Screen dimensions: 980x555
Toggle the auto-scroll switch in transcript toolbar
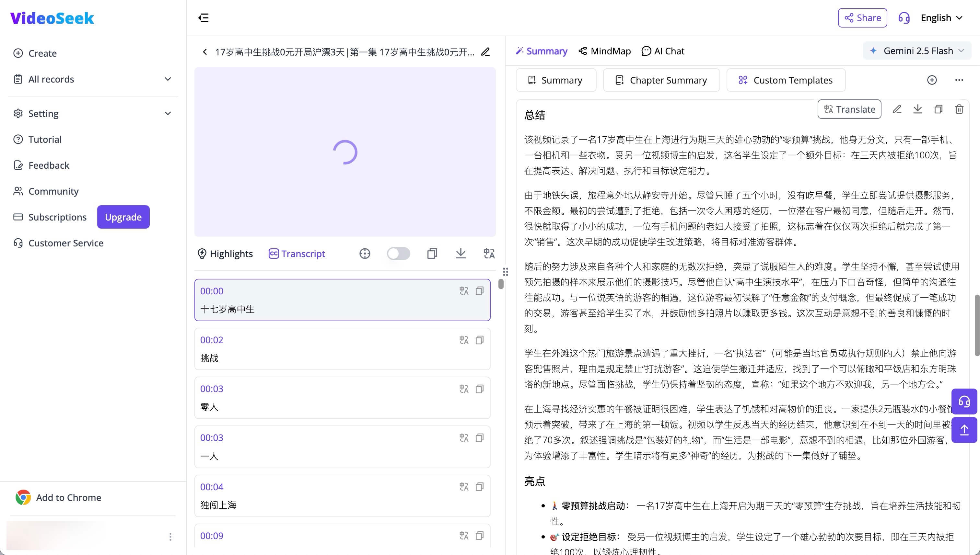tap(398, 254)
